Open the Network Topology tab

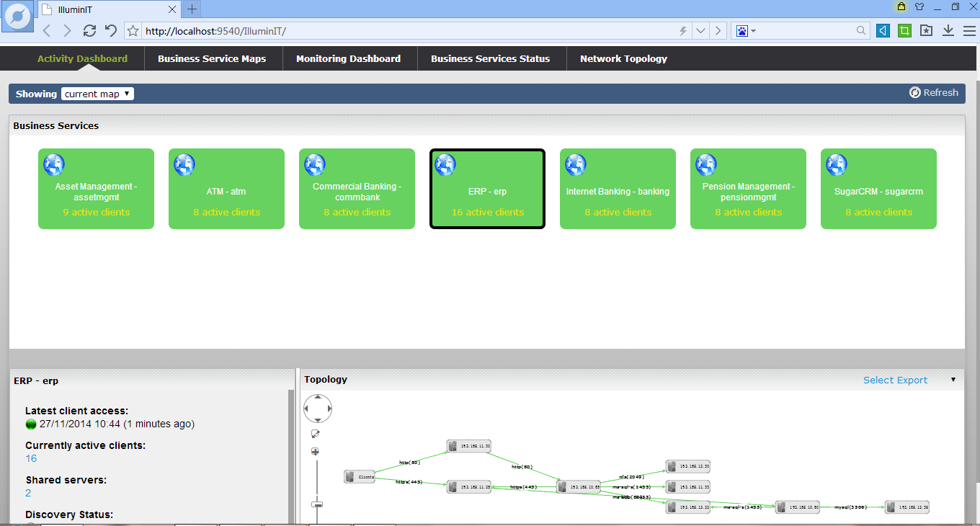coord(623,59)
